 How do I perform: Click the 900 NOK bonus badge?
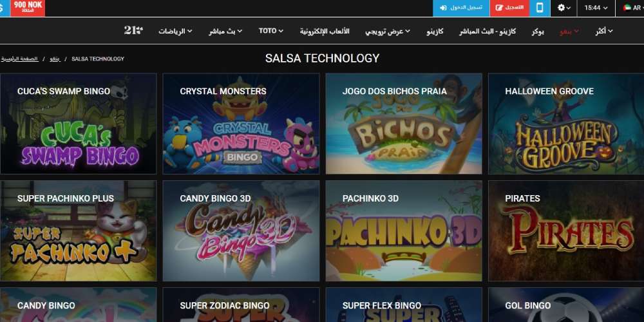click(28, 8)
